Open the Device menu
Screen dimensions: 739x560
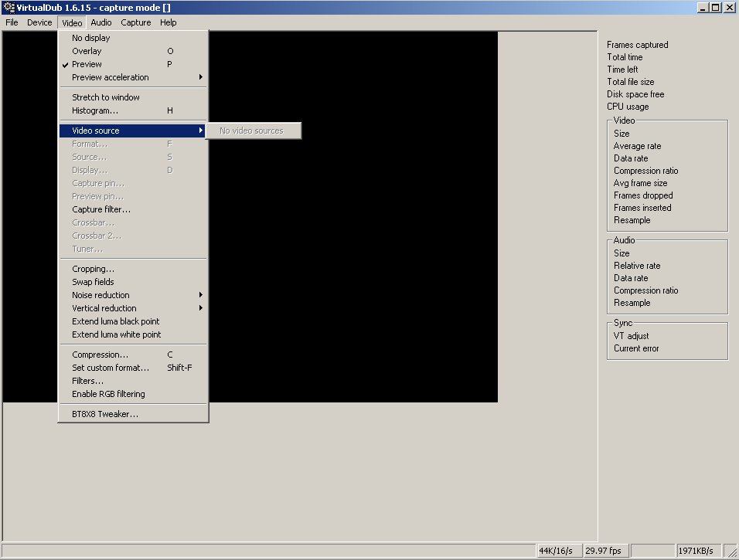pyautogui.click(x=39, y=22)
